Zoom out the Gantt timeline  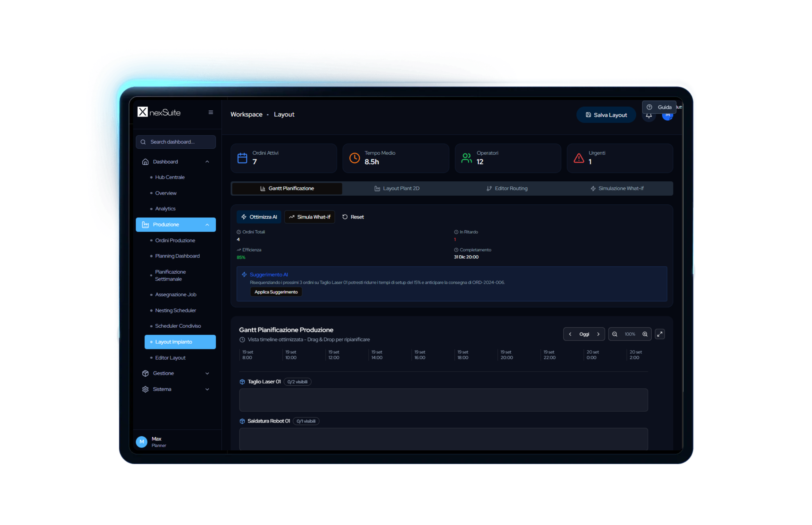coord(615,334)
